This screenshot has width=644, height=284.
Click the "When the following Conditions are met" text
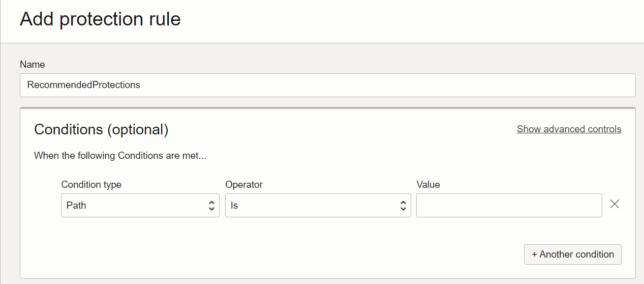pos(120,156)
